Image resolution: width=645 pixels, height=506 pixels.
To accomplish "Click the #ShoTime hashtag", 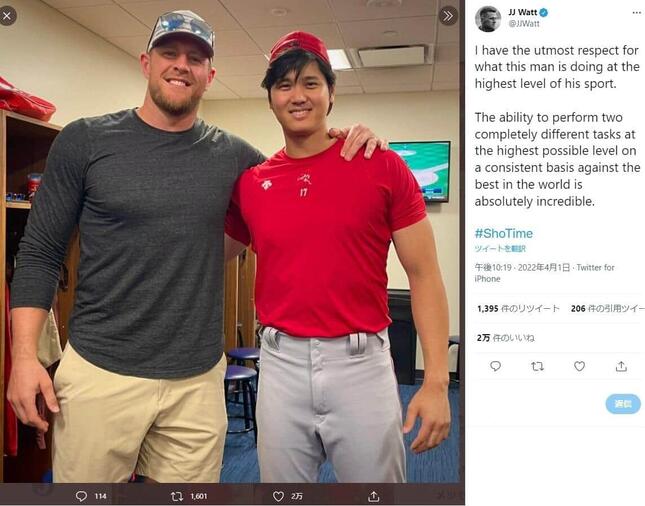I will pyautogui.click(x=503, y=233).
